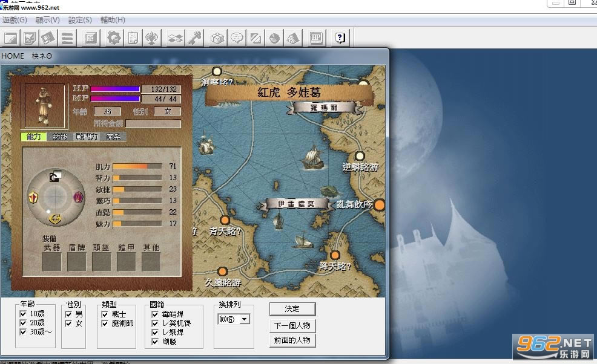Select the key toolbar icon
The width and height of the screenshot is (597, 364).
point(195,37)
